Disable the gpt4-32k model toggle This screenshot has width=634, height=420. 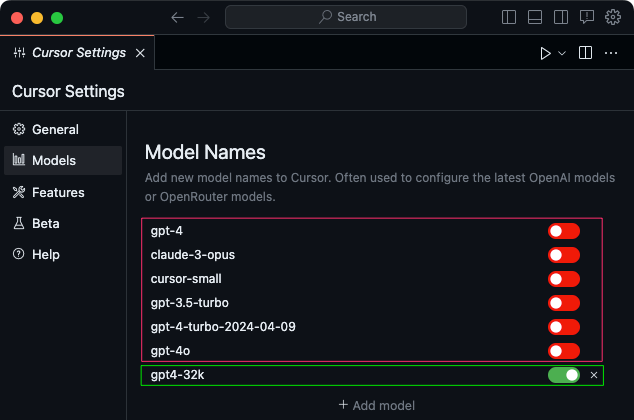tap(564, 375)
